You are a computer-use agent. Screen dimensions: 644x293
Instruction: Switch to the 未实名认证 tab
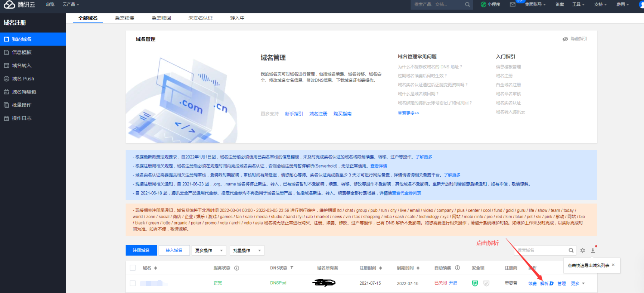click(x=201, y=18)
